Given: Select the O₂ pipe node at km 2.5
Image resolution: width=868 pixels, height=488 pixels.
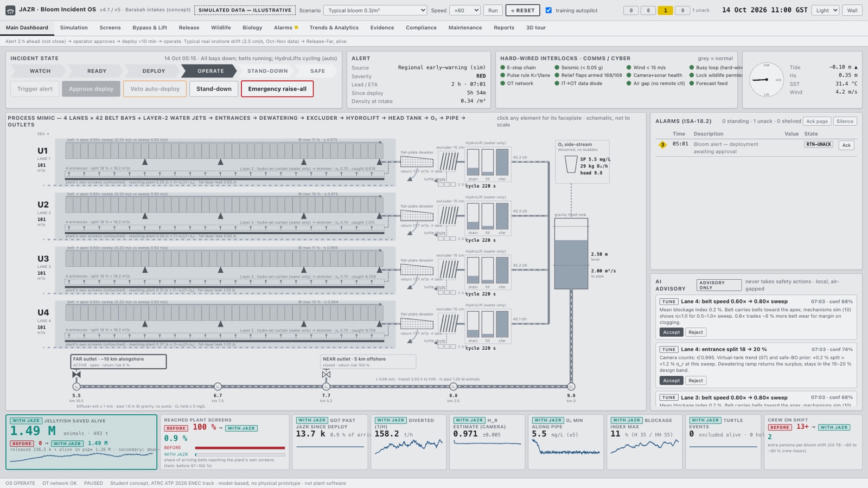Looking at the screenshot, I should coord(453,387).
